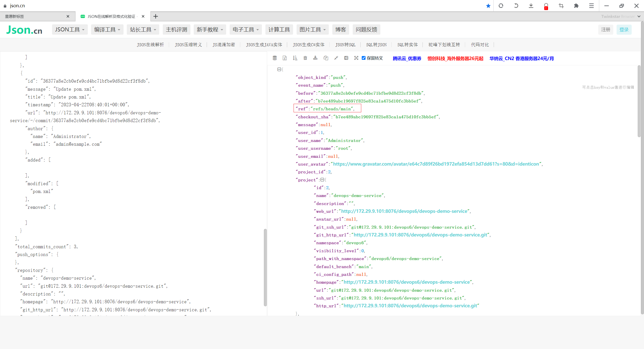Collapse the project object node
The image size is (644, 349).
[322, 180]
